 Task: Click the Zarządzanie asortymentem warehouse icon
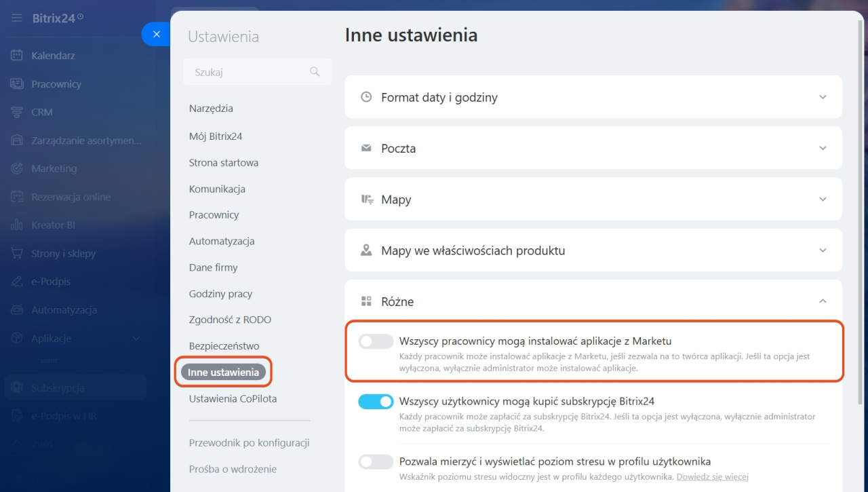pos(17,140)
